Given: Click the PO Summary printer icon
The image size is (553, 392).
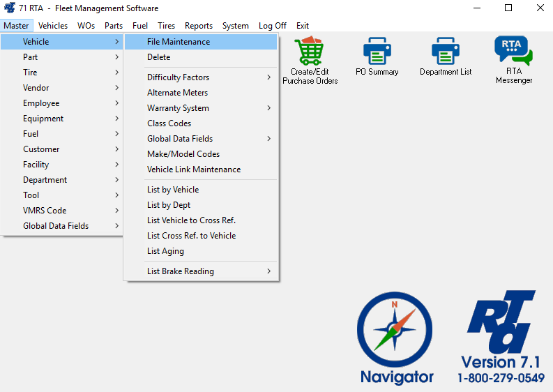Looking at the screenshot, I should coord(377,52).
